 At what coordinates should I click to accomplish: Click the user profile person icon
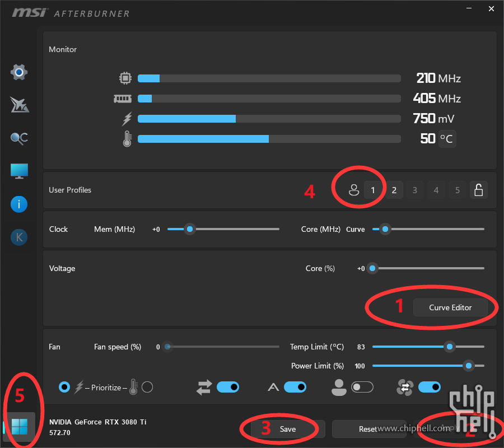tap(354, 190)
